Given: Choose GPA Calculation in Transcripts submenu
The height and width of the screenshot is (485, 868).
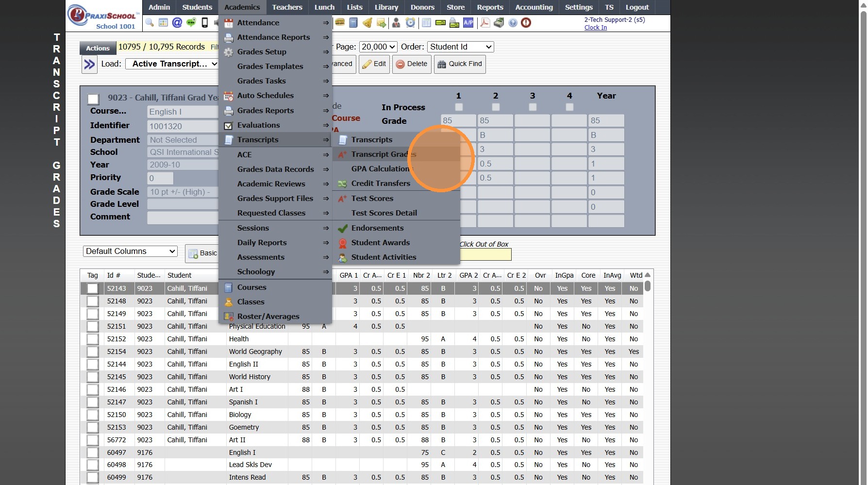Looking at the screenshot, I should [381, 169].
